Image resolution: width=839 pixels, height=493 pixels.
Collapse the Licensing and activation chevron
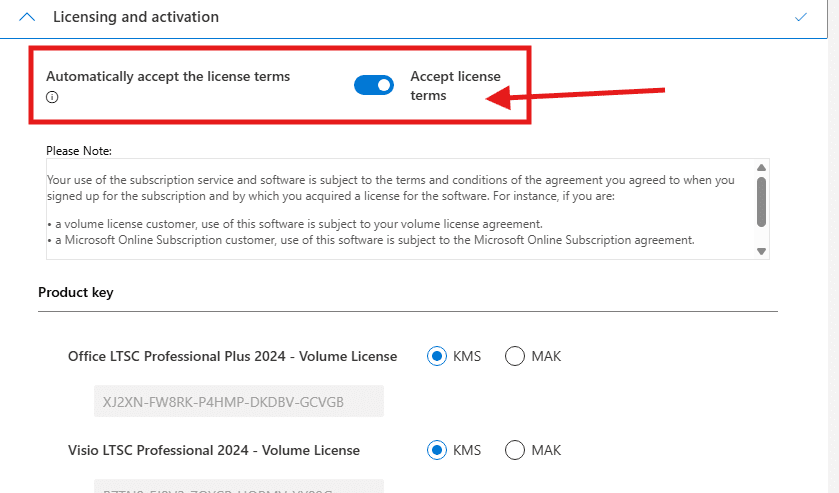click(28, 17)
